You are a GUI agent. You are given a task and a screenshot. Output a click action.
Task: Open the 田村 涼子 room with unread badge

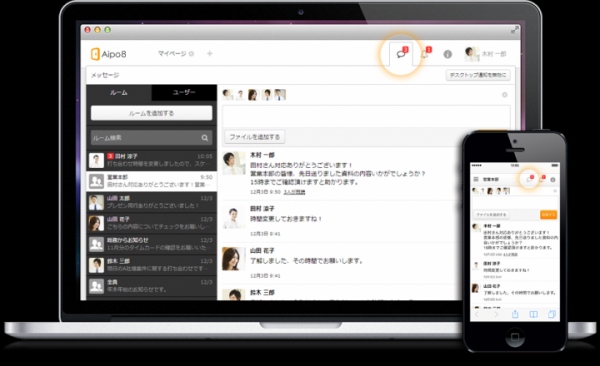click(x=152, y=160)
